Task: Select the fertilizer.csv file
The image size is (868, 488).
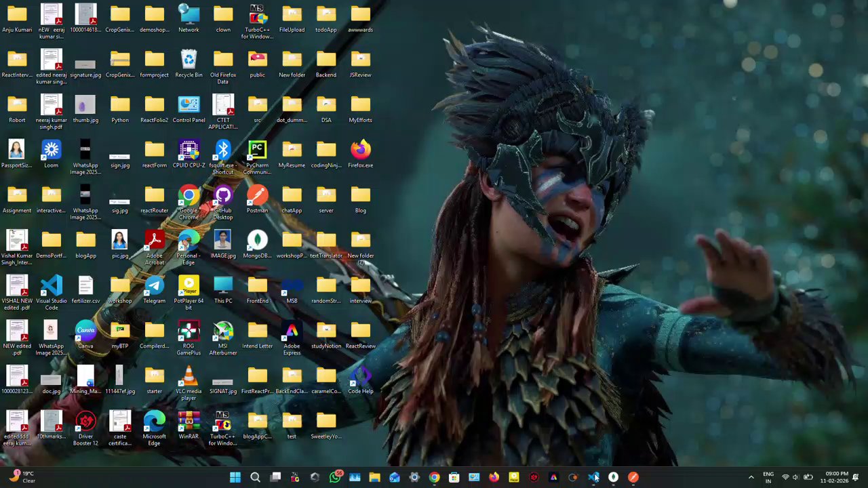Action: click(85, 289)
